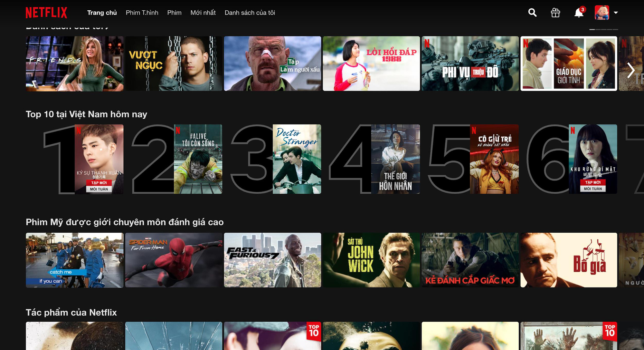Select rank 3 Doctor Stranger poster
644x350 pixels.
point(297,159)
